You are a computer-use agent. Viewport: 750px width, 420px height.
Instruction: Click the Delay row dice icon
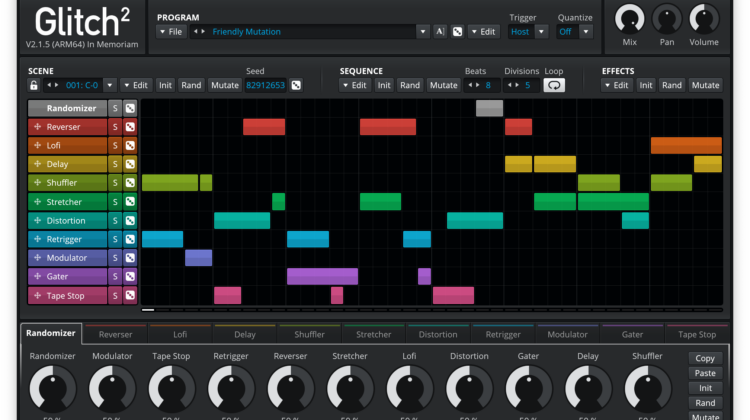tap(130, 164)
